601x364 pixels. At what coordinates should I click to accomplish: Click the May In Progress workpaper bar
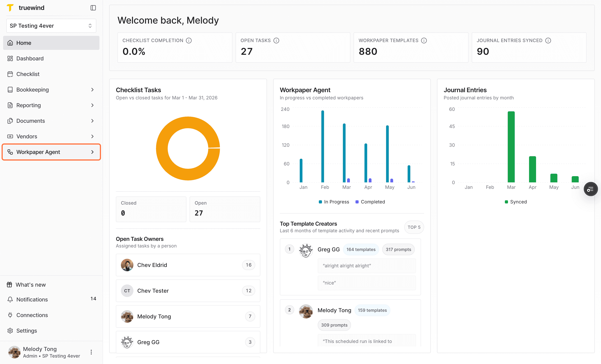pyautogui.click(x=387, y=154)
